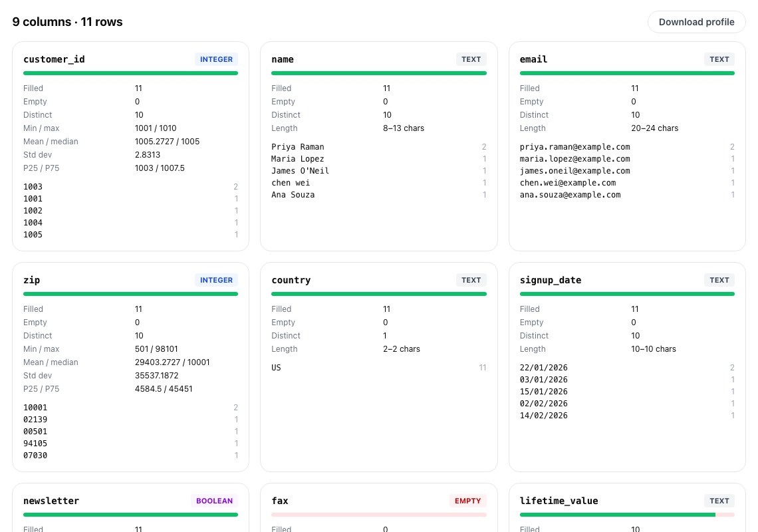The width and height of the screenshot is (758, 532).
Task: Click the US country value
Action: tap(276, 368)
